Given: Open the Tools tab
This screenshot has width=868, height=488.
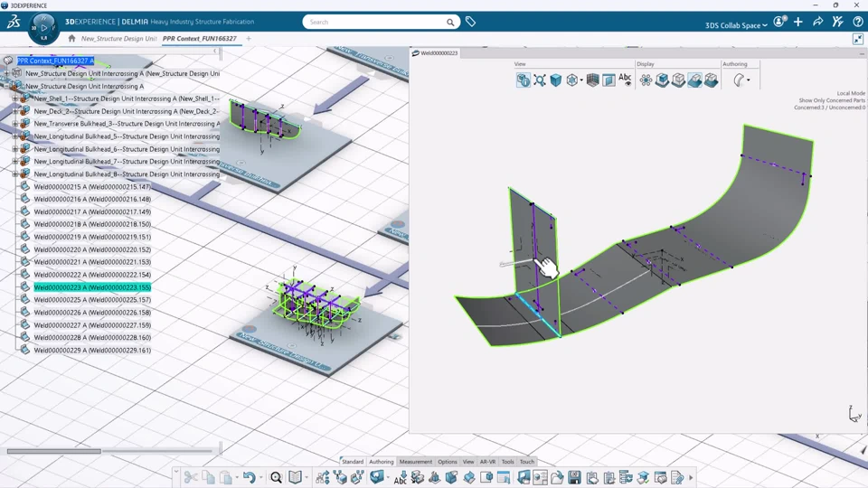Looking at the screenshot, I should click(x=507, y=462).
